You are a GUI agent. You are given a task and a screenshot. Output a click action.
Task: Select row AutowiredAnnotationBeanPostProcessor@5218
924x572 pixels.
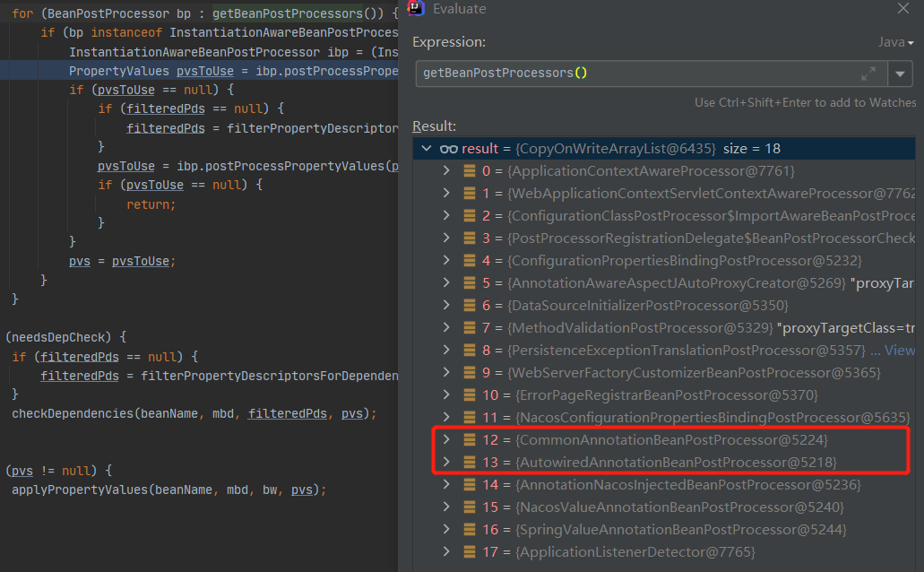tap(664, 463)
